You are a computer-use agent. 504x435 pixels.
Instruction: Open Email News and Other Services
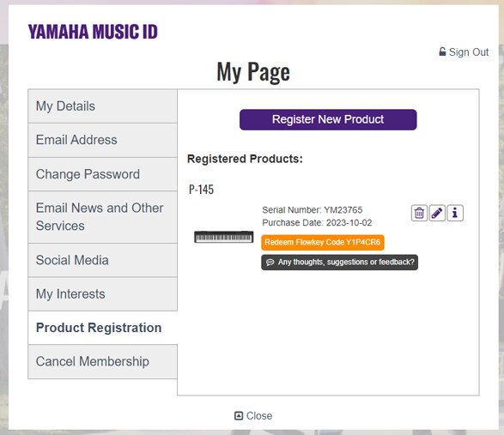[x=102, y=217]
